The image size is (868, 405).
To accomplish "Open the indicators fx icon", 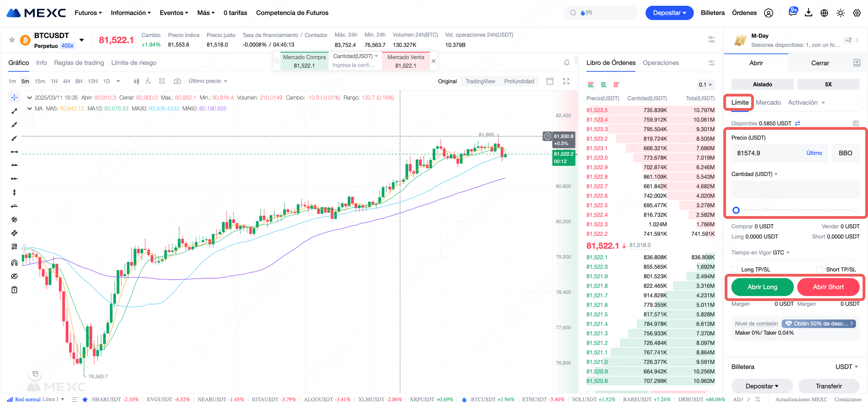I will 148,81.
